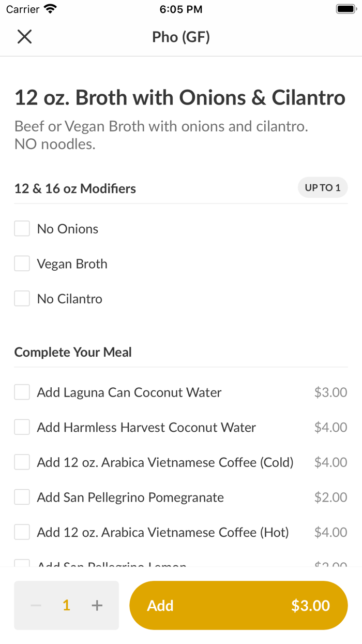The width and height of the screenshot is (362, 644).
Task: Check the Vegan Broth option
Action: click(x=21, y=264)
